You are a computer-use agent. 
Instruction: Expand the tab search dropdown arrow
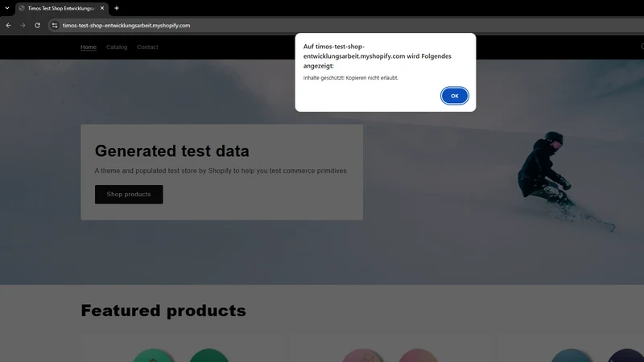[x=7, y=8]
